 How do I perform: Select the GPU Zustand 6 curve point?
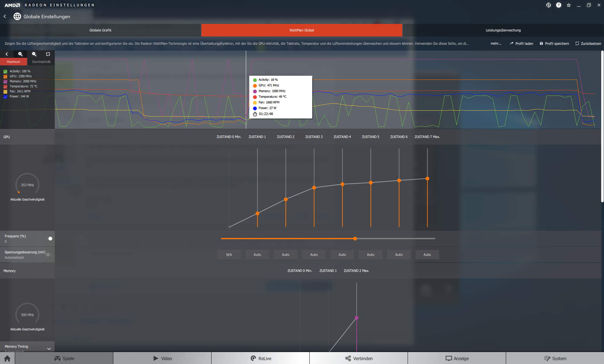399,180
